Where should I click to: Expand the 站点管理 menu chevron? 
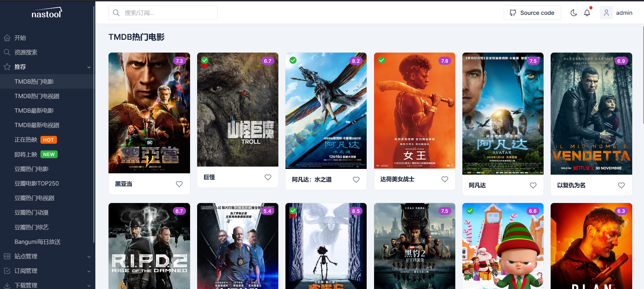(x=89, y=257)
